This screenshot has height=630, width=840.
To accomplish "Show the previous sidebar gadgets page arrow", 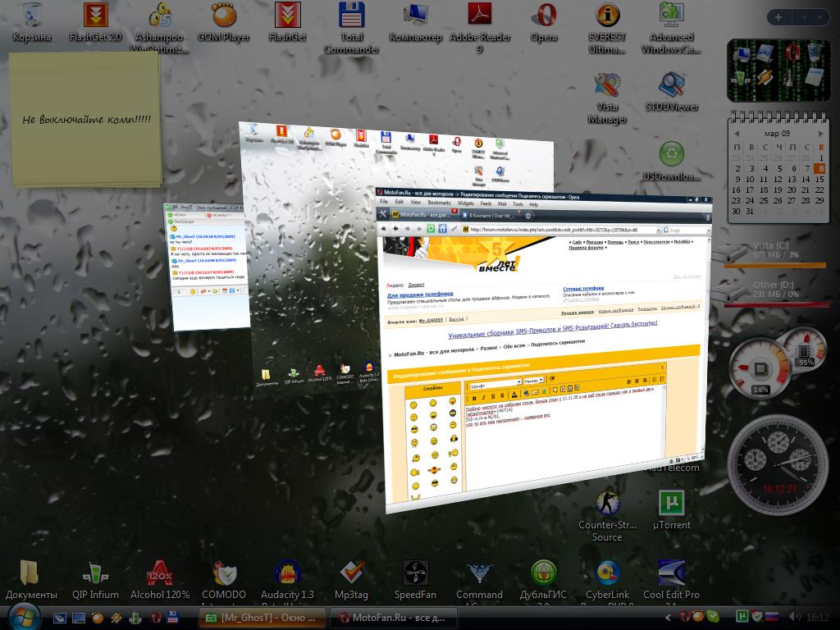I will tap(804, 17).
